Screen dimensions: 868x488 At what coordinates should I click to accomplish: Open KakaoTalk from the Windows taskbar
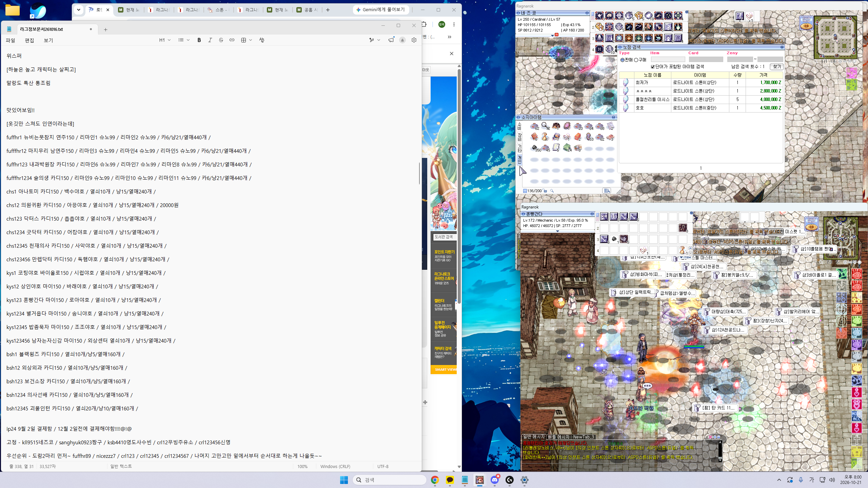(x=450, y=480)
